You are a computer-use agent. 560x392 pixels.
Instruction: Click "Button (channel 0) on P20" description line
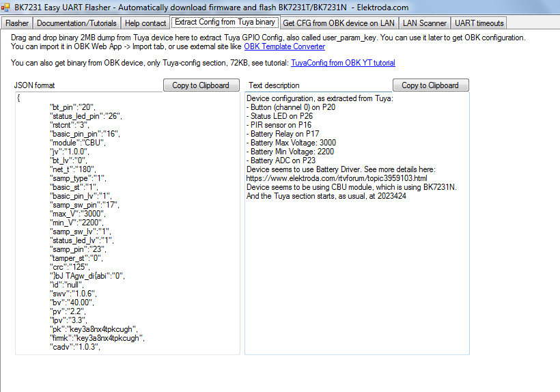pos(291,107)
